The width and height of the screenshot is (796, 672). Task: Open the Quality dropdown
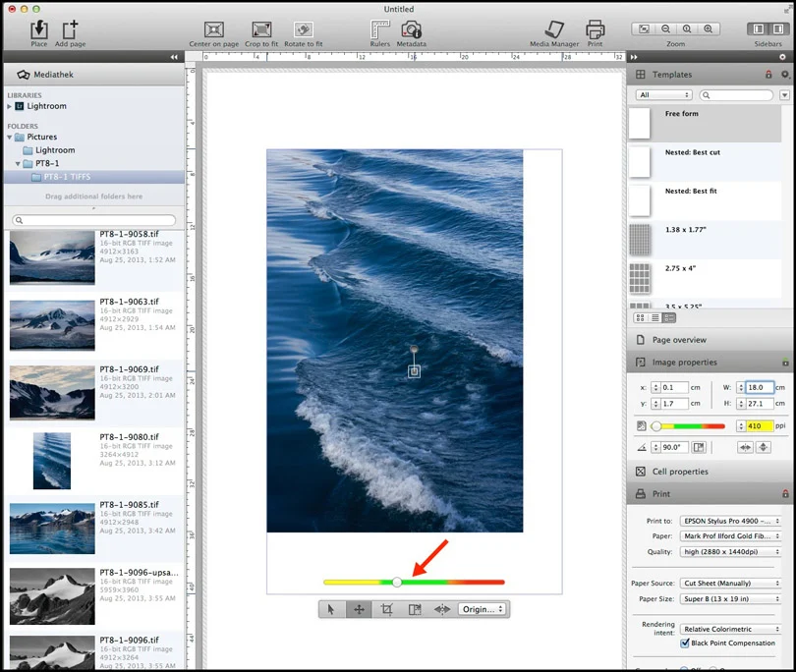click(x=730, y=552)
